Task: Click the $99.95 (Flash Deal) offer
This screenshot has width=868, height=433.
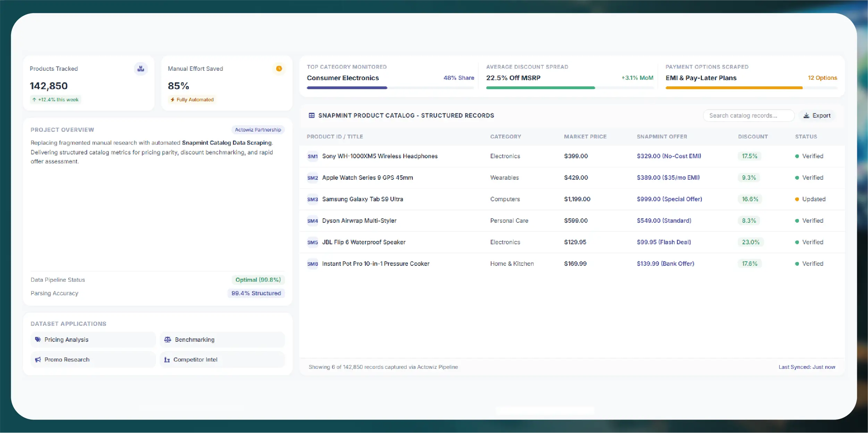Action: point(664,243)
